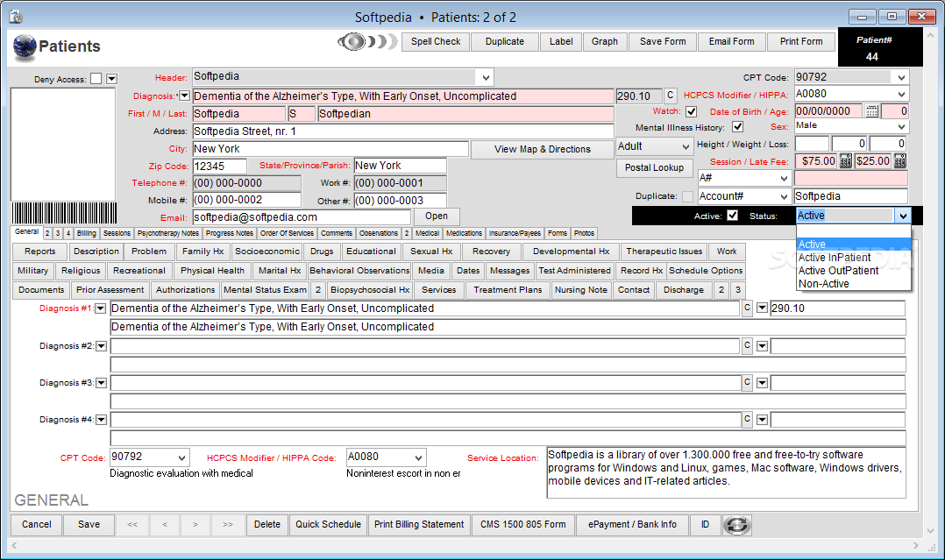Expand the top CPT Code dropdown
Viewport: 945px width, 560px height.
pos(901,77)
